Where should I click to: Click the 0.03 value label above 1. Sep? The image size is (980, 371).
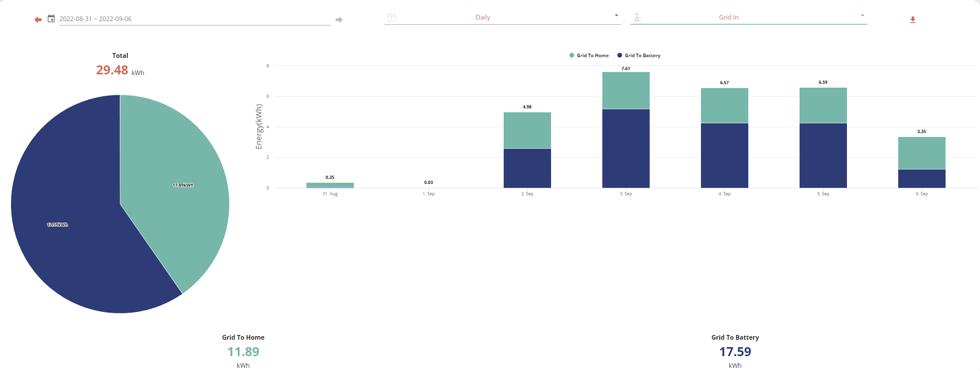pyautogui.click(x=429, y=182)
